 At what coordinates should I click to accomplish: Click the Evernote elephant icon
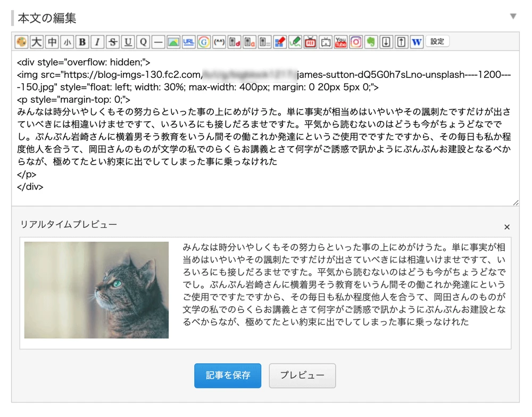coord(371,42)
